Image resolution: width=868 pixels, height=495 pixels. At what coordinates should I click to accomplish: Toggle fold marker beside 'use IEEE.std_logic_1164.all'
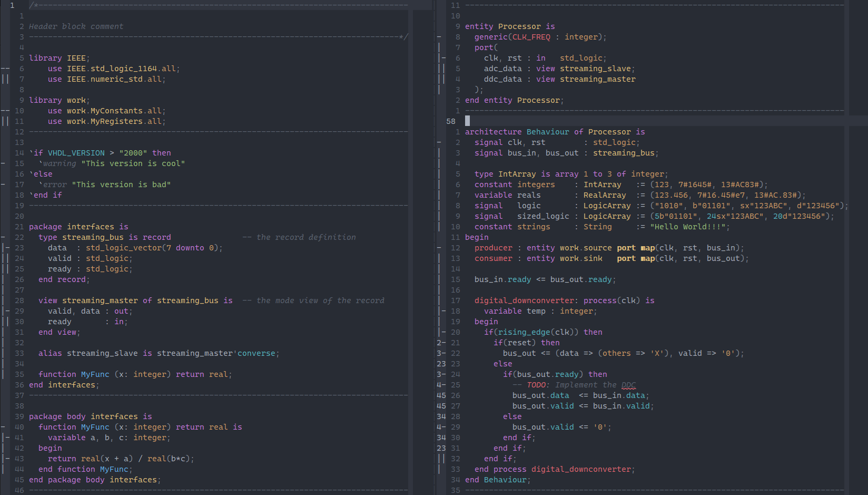5,69
